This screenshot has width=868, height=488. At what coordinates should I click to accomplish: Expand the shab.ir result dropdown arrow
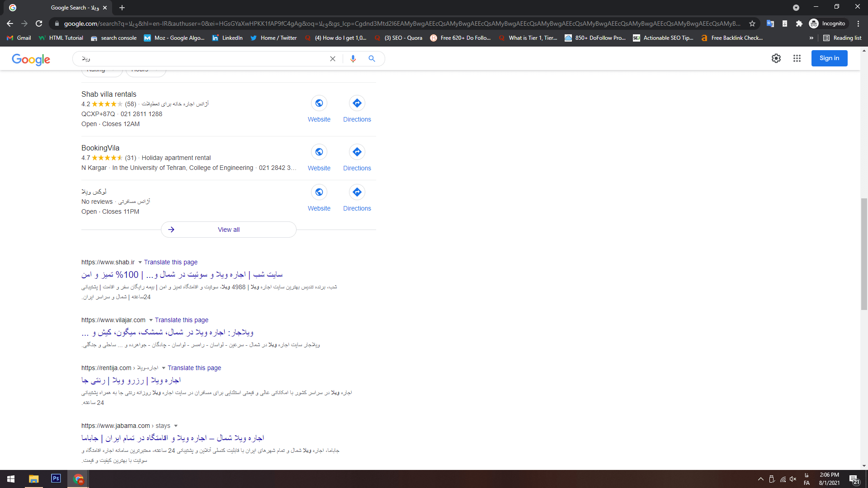(x=140, y=263)
